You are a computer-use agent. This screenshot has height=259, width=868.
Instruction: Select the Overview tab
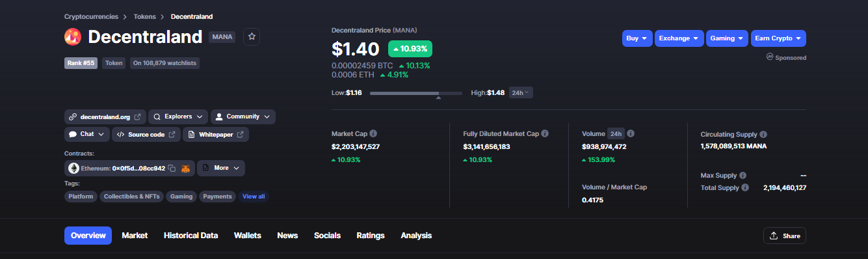click(x=88, y=236)
